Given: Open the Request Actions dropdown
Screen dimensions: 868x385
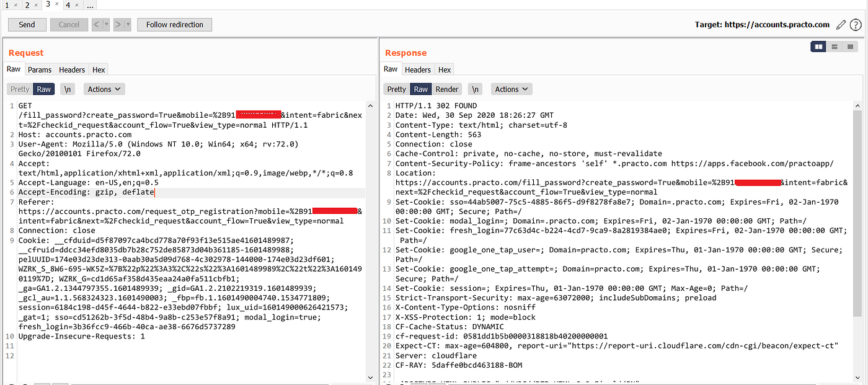Looking at the screenshot, I should pyautogui.click(x=104, y=89).
